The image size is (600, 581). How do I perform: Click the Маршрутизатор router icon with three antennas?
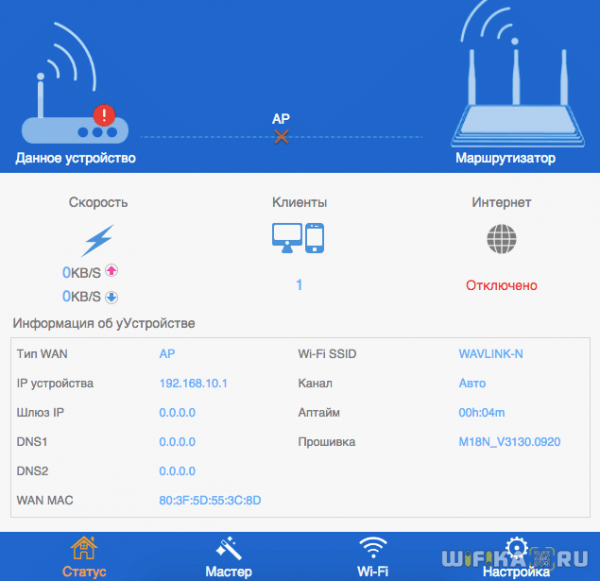click(517, 75)
